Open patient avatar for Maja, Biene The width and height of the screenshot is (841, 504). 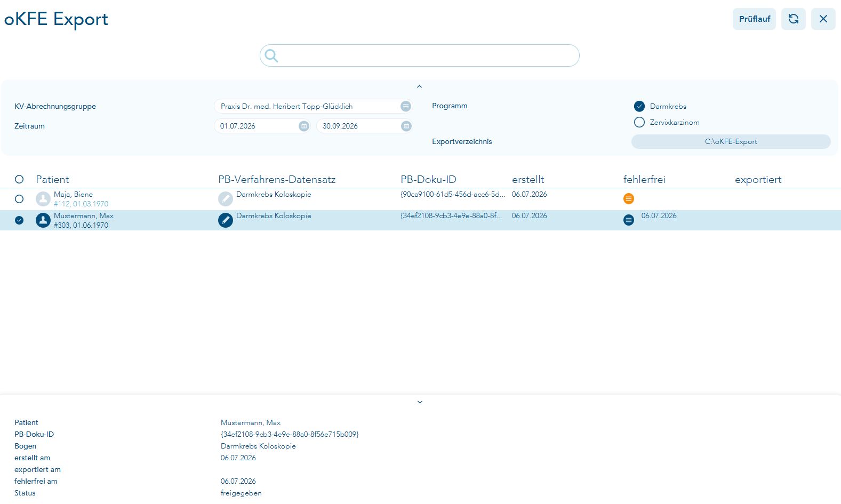coord(43,199)
